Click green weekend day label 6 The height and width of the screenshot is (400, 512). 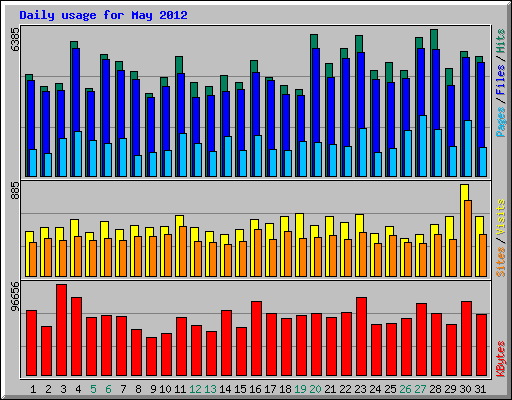coord(108,389)
